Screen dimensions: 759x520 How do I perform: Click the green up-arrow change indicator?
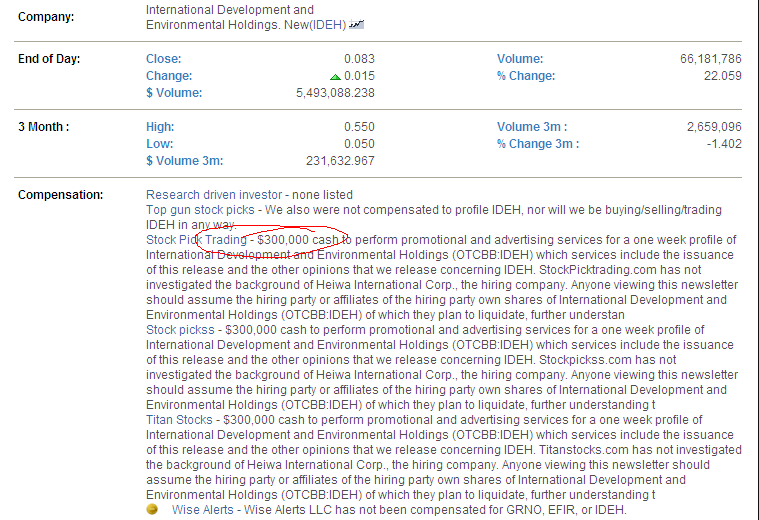point(335,77)
